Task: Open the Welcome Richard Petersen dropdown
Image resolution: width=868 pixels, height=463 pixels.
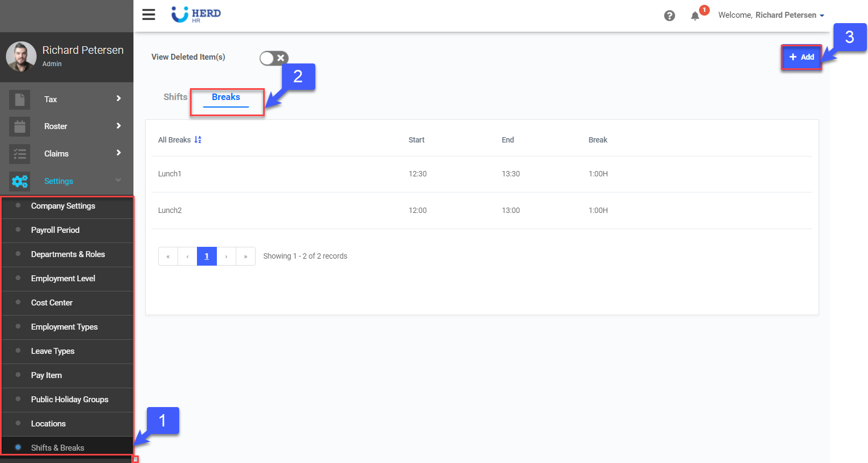Action: coord(771,15)
